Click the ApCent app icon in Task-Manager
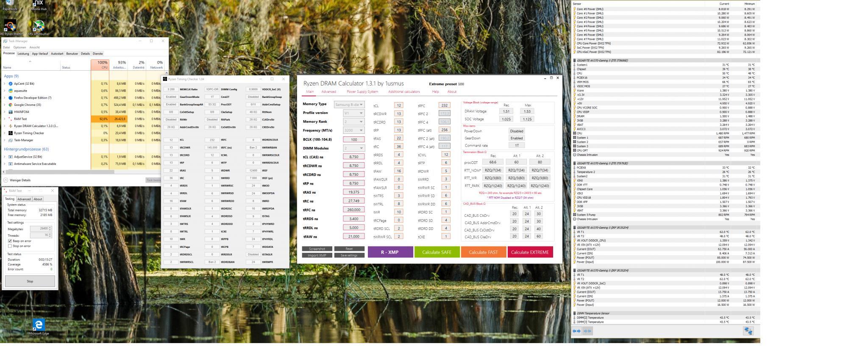The height and width of the screenshot is (363, 868). [x=11, y=84]
